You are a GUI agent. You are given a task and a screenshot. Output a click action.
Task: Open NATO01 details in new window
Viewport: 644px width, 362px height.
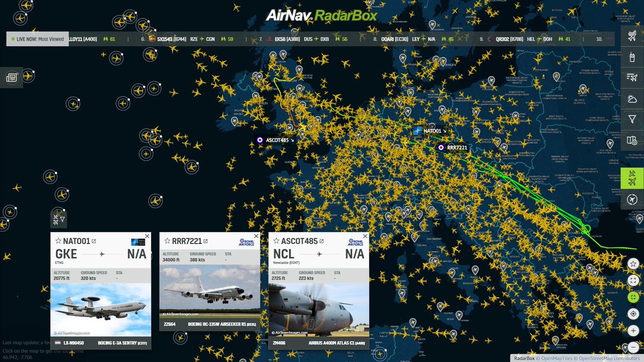(94, 241)
